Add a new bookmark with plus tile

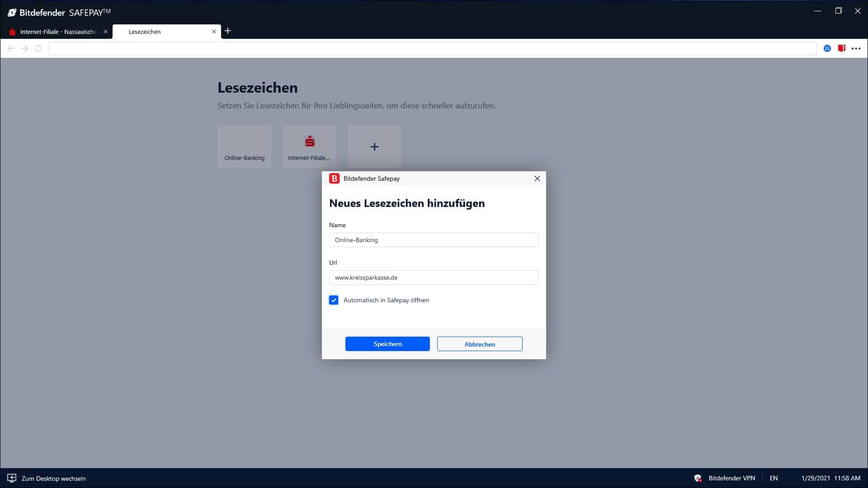coord(375,147)
